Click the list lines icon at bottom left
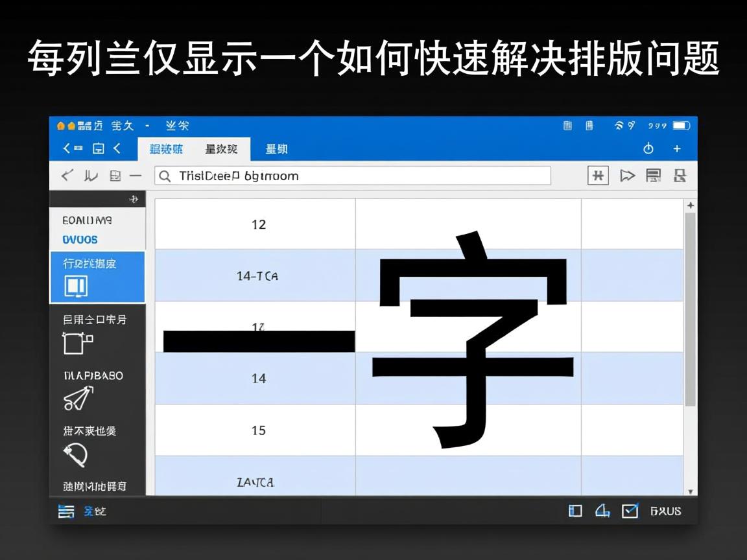 click(66, 511)
